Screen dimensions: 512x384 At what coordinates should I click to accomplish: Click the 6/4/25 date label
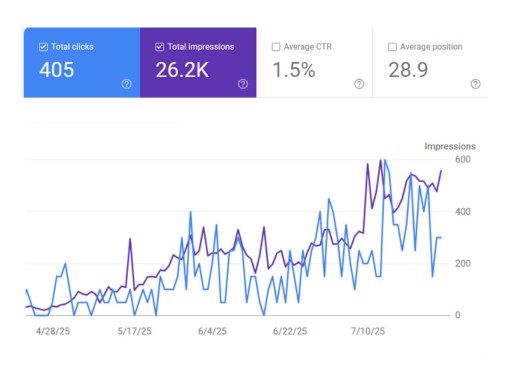[212, 331]
